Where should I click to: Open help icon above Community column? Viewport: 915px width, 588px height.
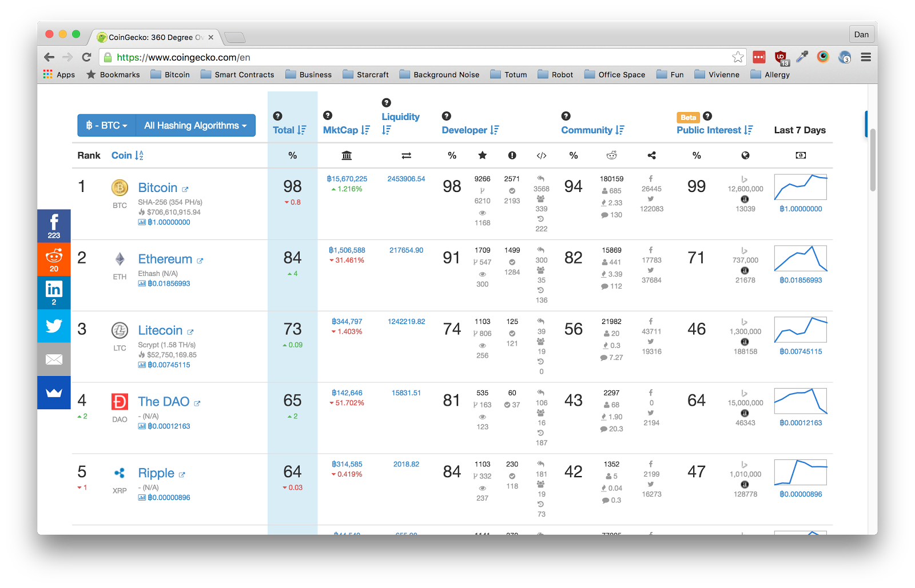[566, 116]
